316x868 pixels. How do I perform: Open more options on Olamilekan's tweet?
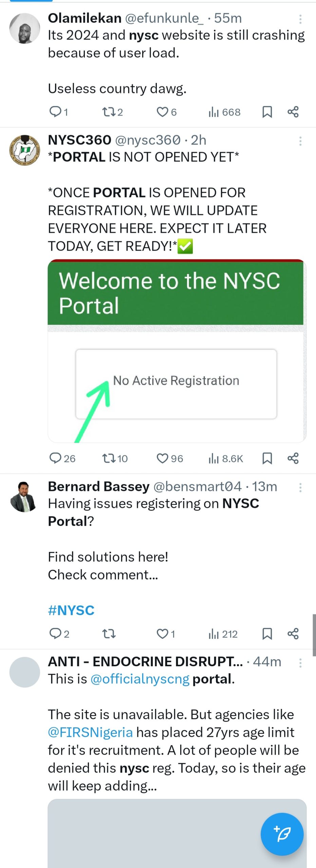click(x=300, y=19)
